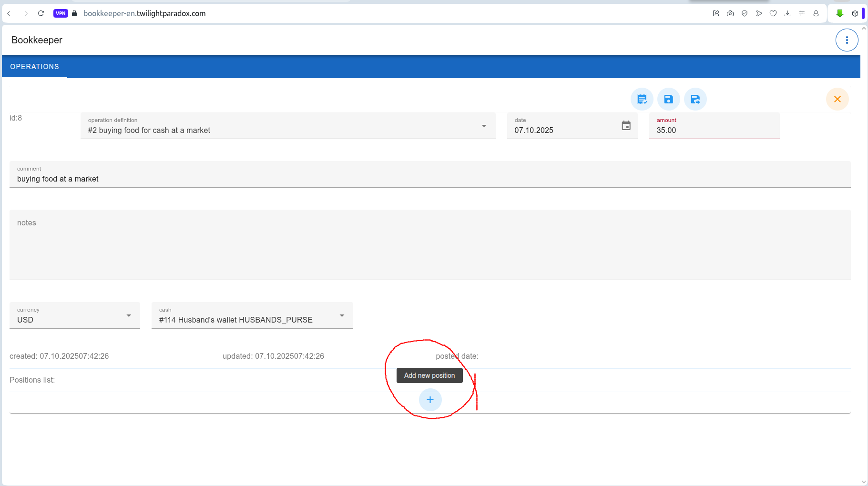The width and height of the screenshot is (868, 486).
Task: Click the post operation receipt icon
Action: pos(642,99)
